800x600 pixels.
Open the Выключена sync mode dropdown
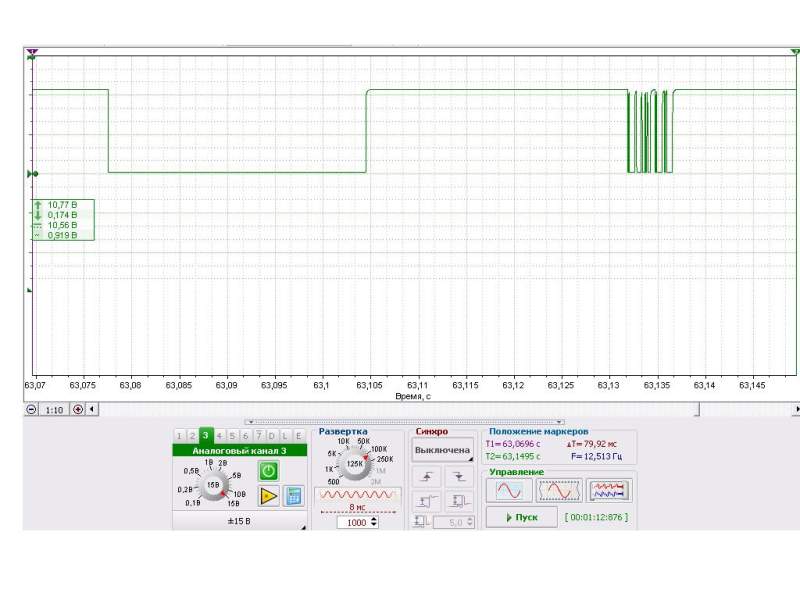coord(443,450)
